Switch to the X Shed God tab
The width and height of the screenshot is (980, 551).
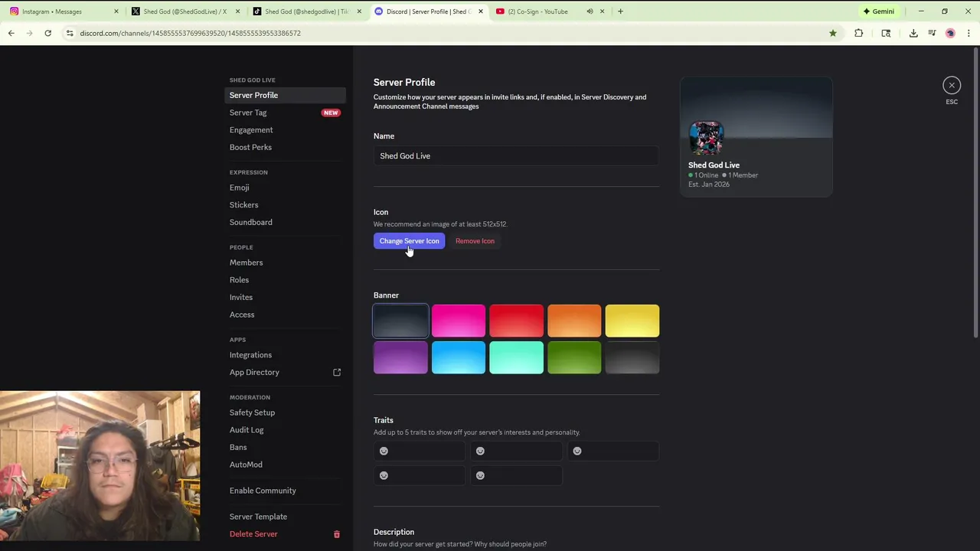pos(185,11)
